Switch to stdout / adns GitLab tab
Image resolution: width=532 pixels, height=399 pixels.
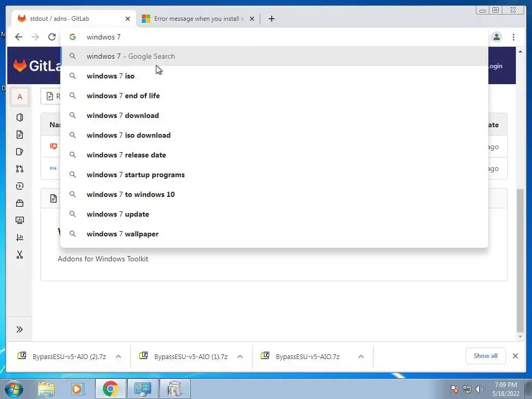(74, 19)
